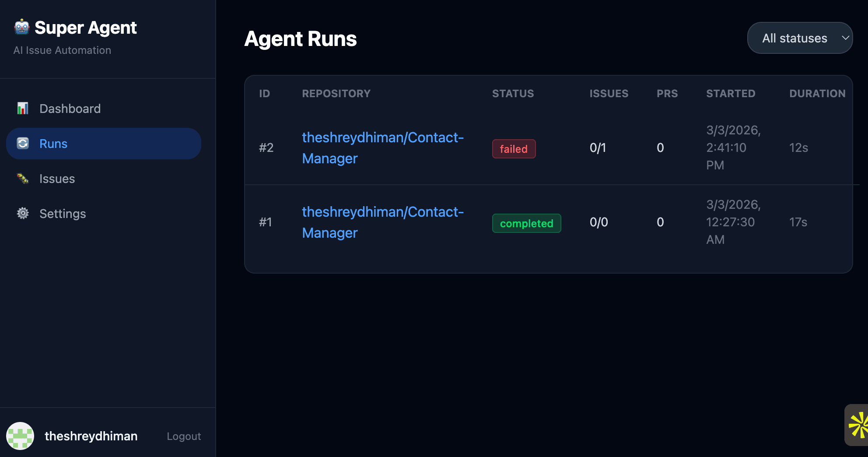Screen dimensions: 868x457
Task: Click the Super Agent robot logo
Action: (x=21, y=27)
